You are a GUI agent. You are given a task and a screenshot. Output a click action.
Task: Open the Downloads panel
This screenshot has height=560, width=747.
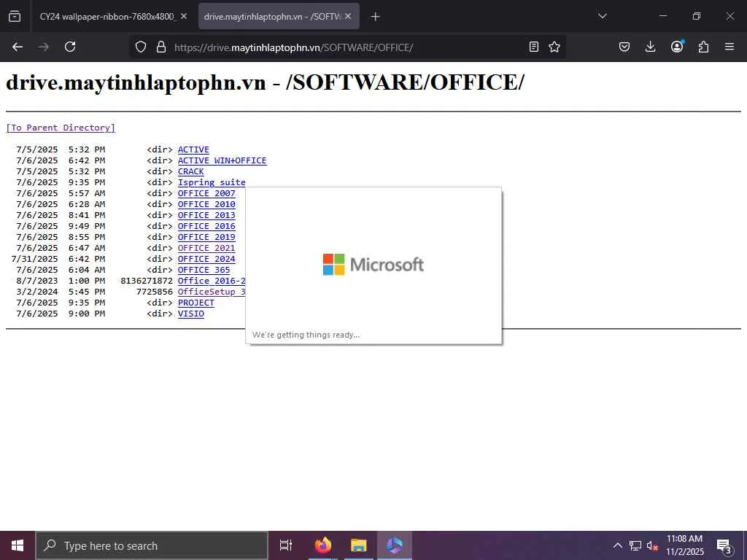click(x=650, y=47)
